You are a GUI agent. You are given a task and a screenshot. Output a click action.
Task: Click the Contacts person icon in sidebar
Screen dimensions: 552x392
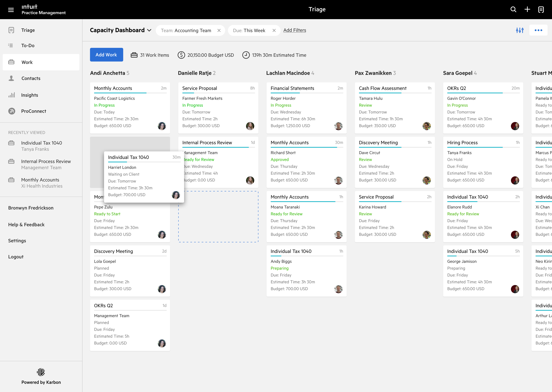point(11,78)
